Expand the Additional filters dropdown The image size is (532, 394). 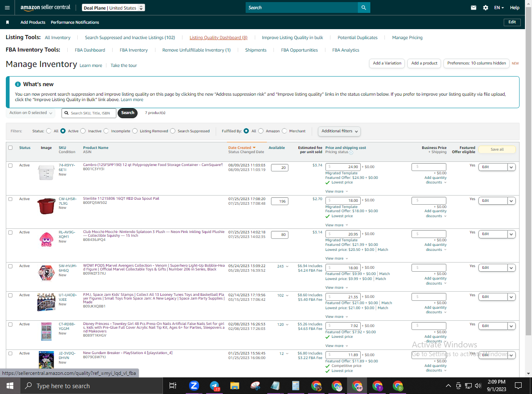pyautogui.click(x=339, y=131)
